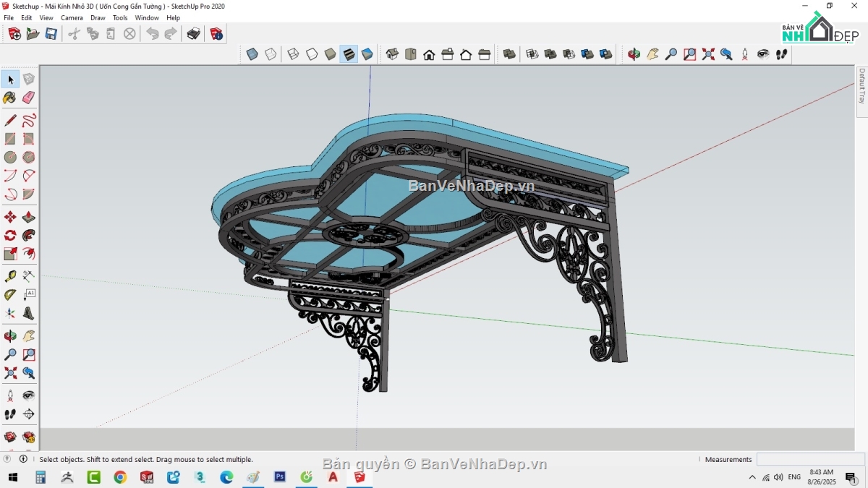Screen dimensions: 868x488
Task: Activate the Select arrow tool
Action: (x=9, y=79)
